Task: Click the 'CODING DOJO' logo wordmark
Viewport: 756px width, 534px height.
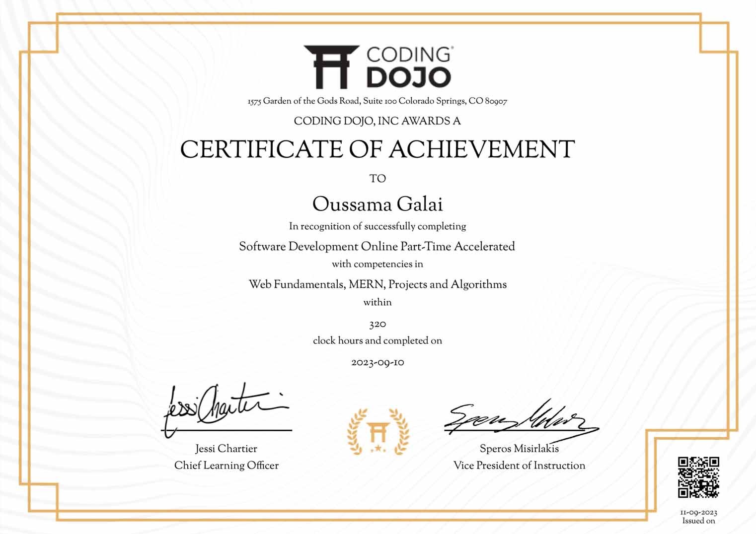Action: coord(409,67)
